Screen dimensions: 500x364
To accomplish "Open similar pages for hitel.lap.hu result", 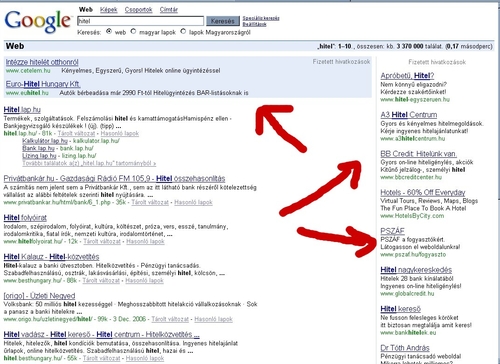I will tap(120, 133).
